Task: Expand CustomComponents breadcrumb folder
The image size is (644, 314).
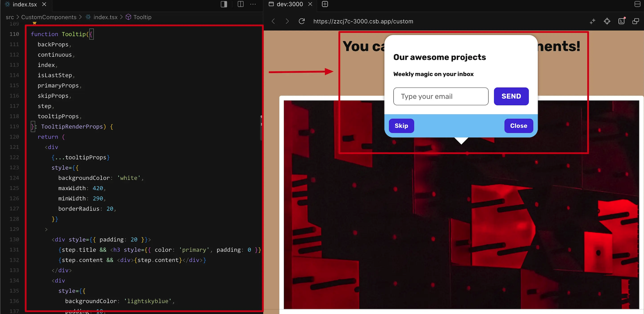Action: [49, 17]
